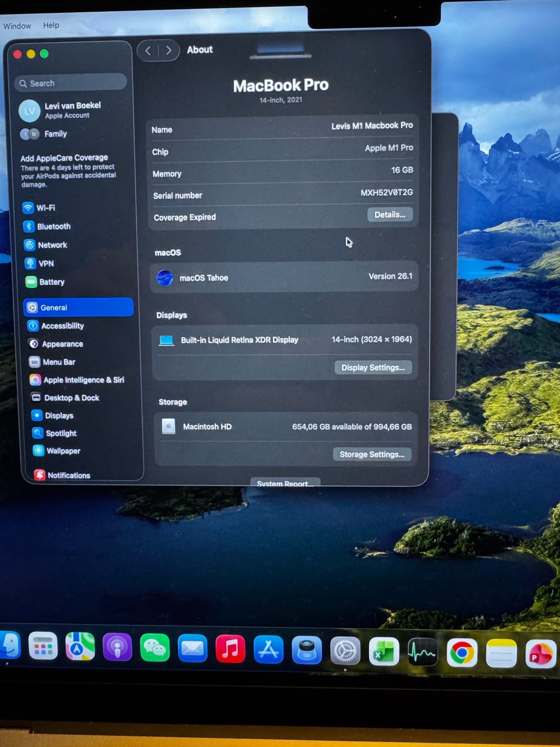Click Built-in Liquid Retina XDR Display row
The width and height of the screenshot is (560, 747).
(284, 340)
